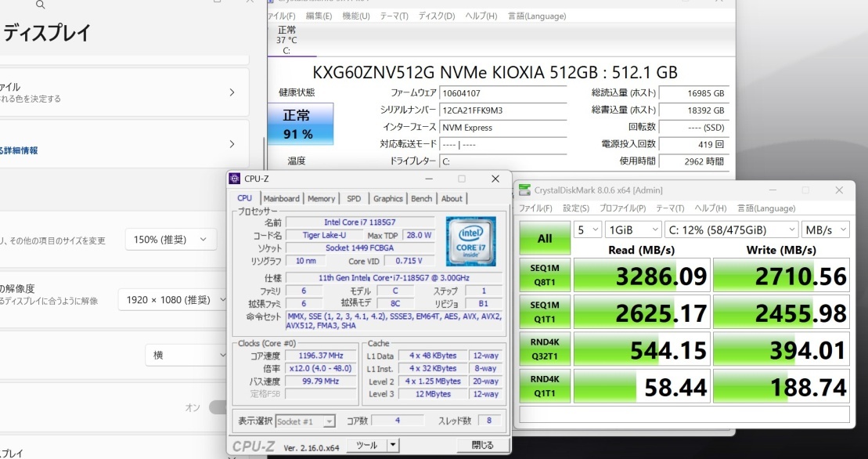This screenshot has width=868, height=459.
Task: Open the Socket #1 selection dropdown in CPU-Z
Action: coord(305,421)
